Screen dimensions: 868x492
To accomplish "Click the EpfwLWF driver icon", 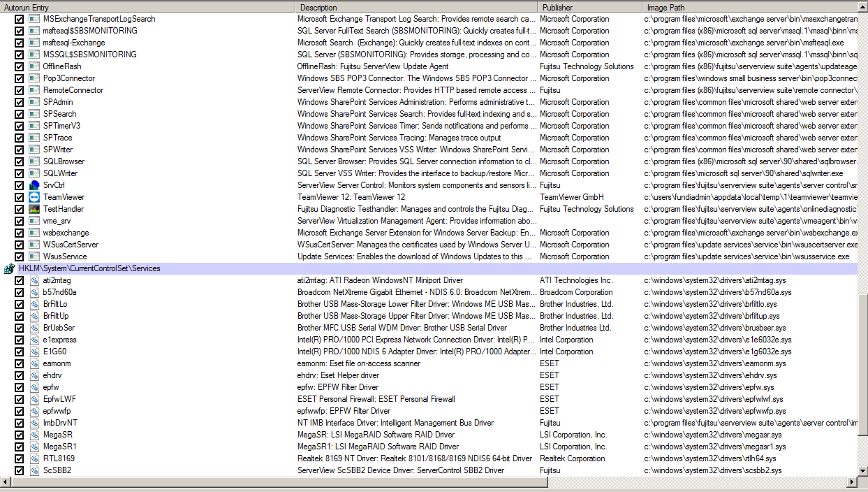I will click(34, 399).
